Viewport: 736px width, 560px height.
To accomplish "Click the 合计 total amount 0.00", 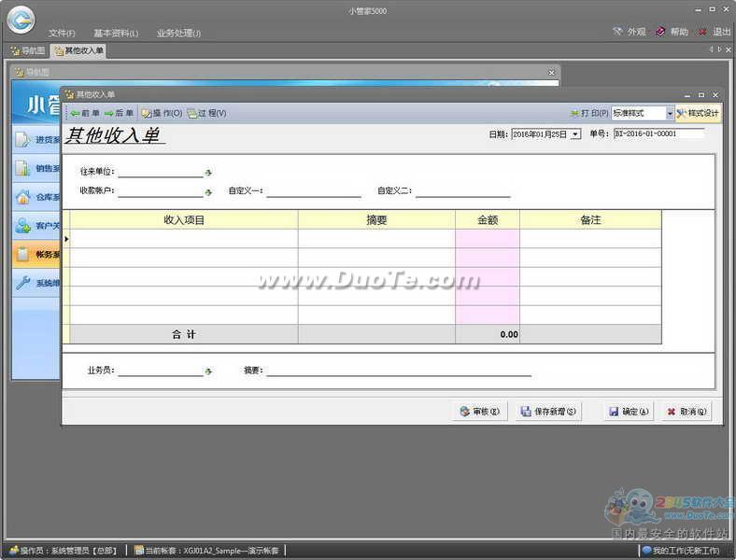I will tap(509, 334).
